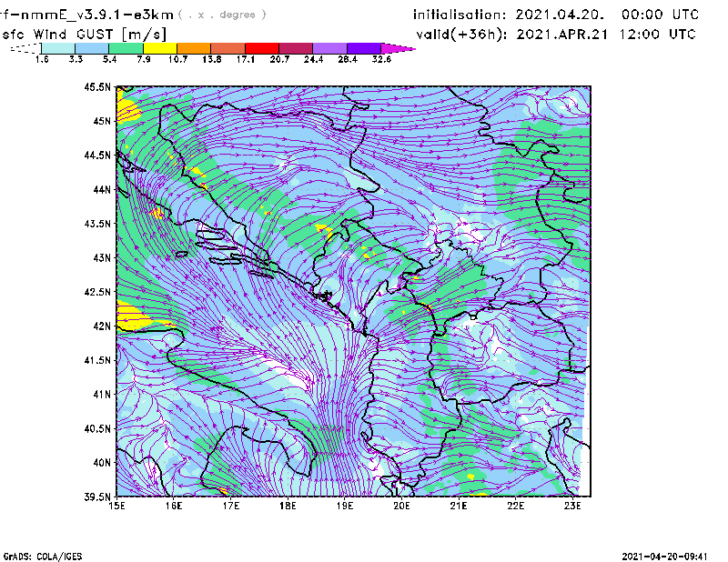Click the 20.7 legend value
Viewport: 728px width, 562px height.
(x=279, y=59)
